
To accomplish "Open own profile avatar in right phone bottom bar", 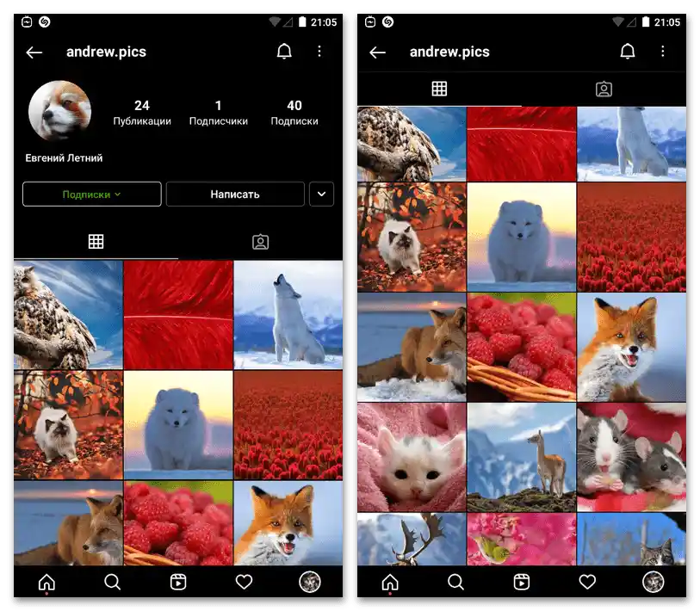I will tap(654, 582).
